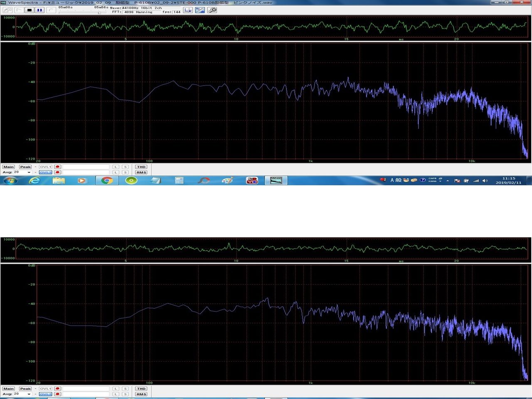This screenshot has height=399, width=532.
Task: Click the L button in the lower OVL1 row
Action: [116, 389]
